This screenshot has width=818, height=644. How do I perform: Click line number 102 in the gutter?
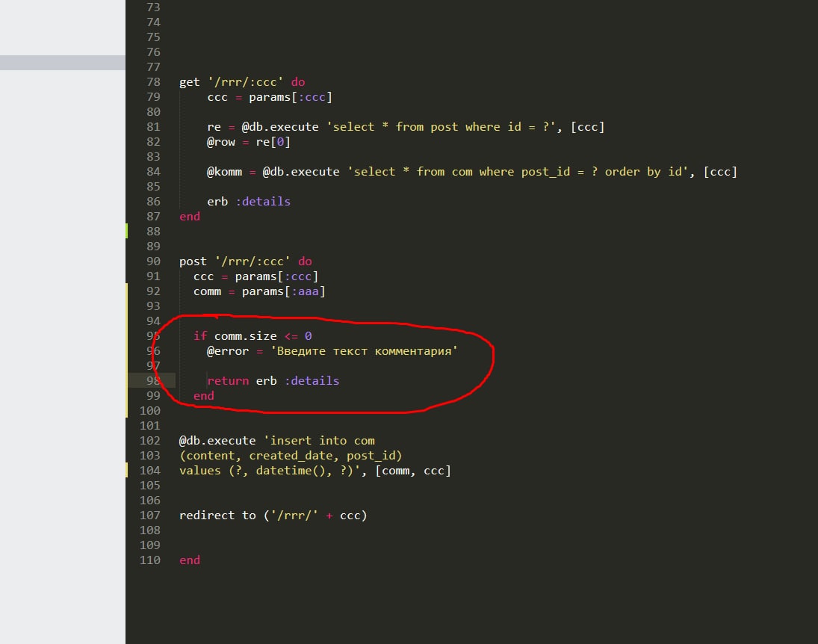pos(149,441)
